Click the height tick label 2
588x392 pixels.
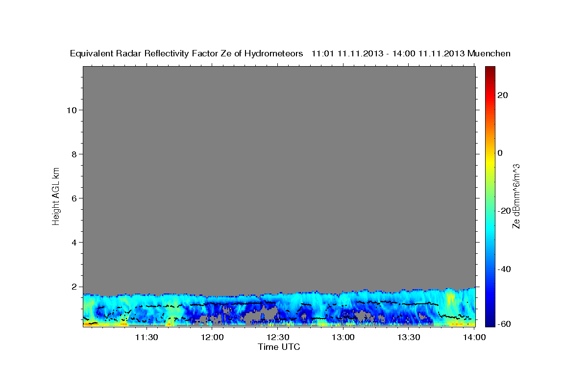tap(73, 287)
